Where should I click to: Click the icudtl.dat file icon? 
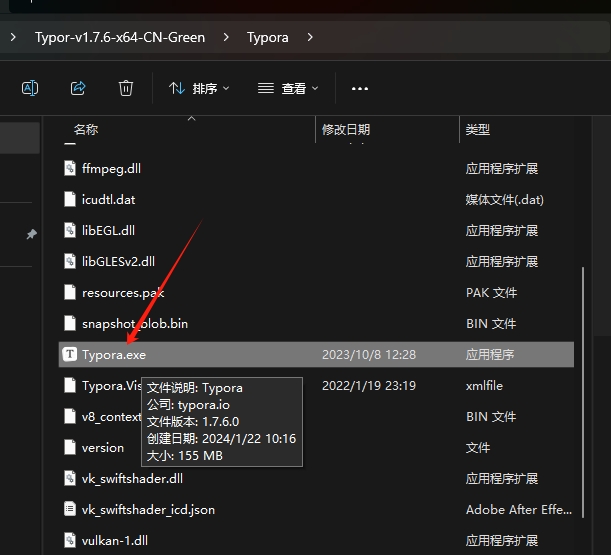(x=70, y=200)
